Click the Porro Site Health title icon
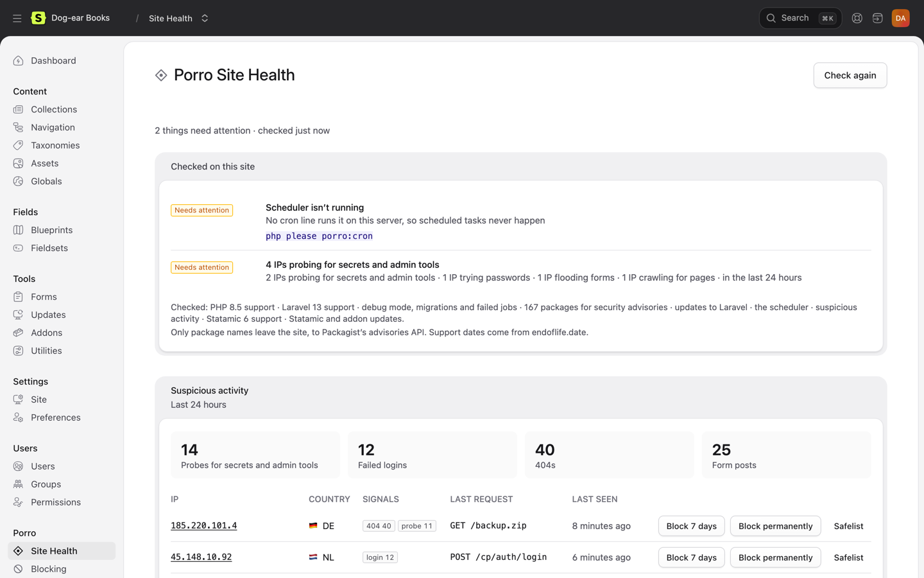 (x=161, y=76)
